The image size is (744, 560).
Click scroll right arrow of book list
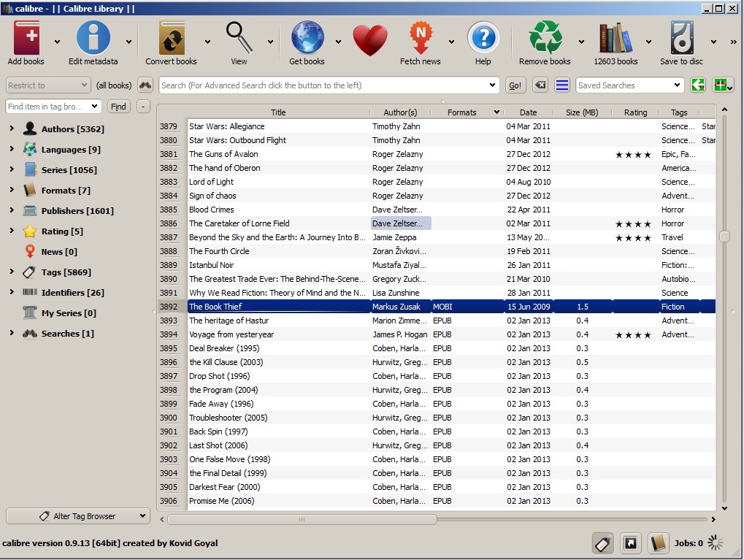coord(713,519)
